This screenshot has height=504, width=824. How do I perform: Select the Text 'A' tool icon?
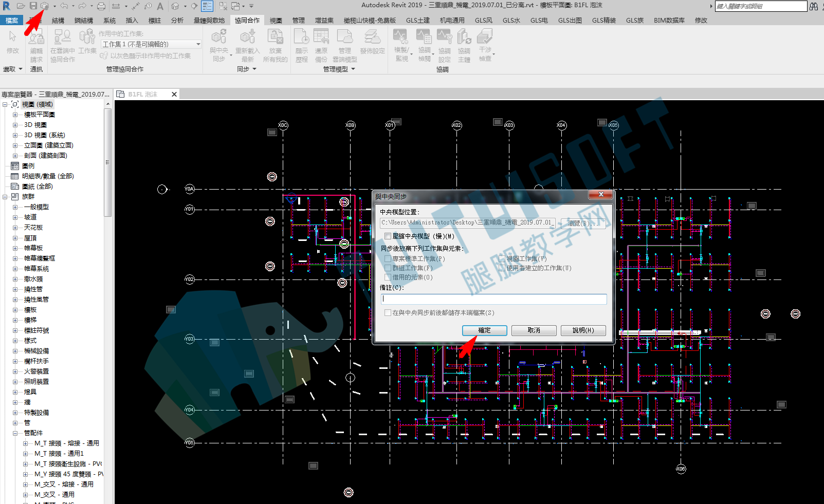(160, 6)
